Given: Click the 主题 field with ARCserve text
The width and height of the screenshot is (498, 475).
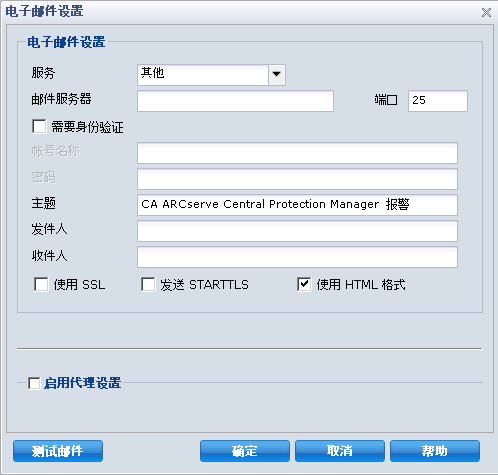Looking at the screenshot, I should [297, 205].
